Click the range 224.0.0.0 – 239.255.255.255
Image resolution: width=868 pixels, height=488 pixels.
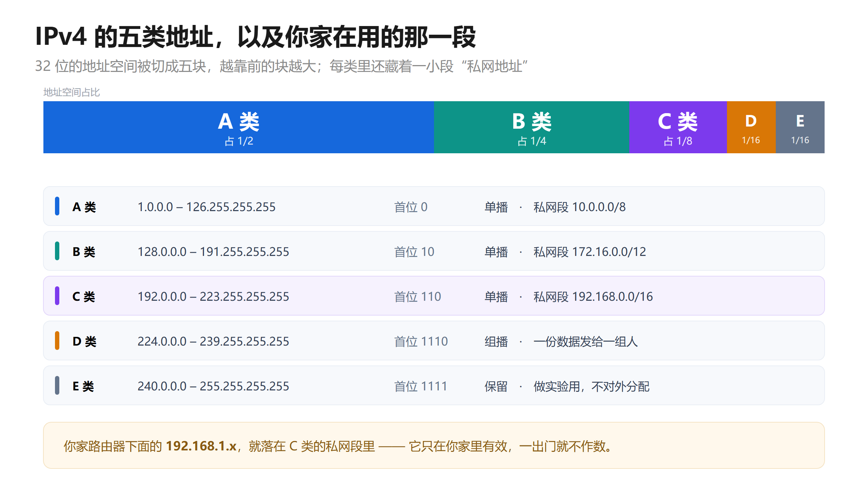(213, 341)
